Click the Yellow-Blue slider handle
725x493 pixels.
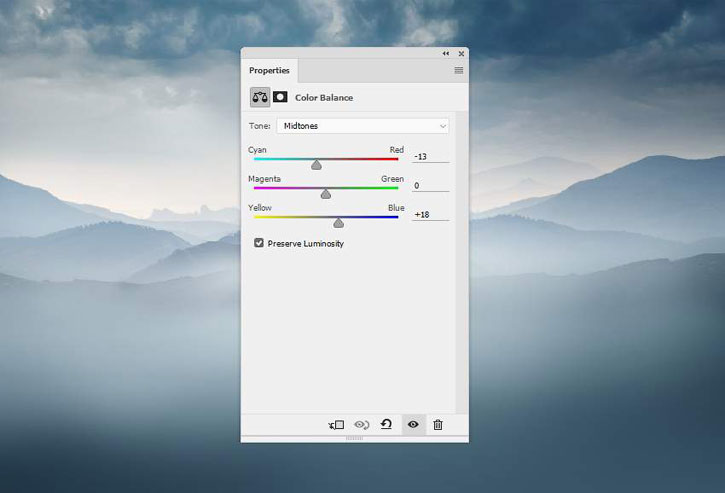pyautogui.click(x=338, y=223)
